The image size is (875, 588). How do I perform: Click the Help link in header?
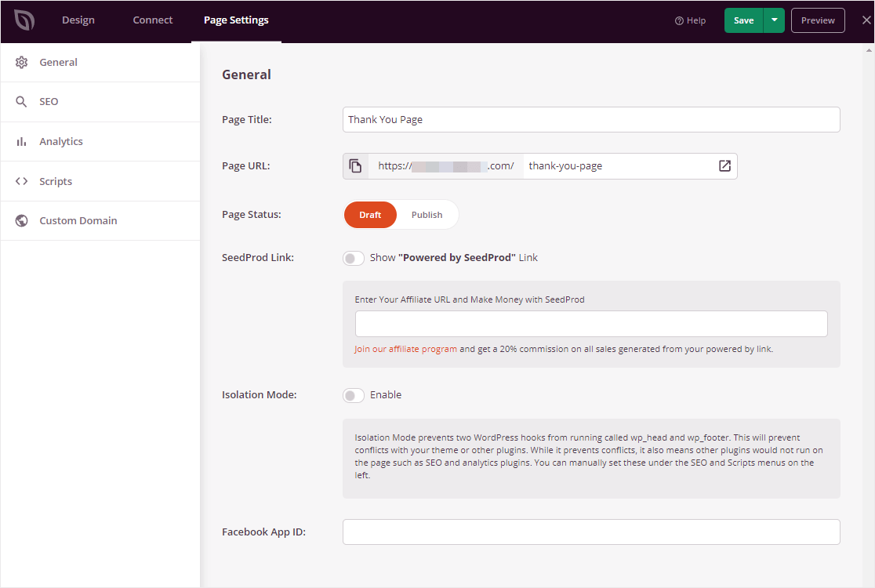(690, 20)
